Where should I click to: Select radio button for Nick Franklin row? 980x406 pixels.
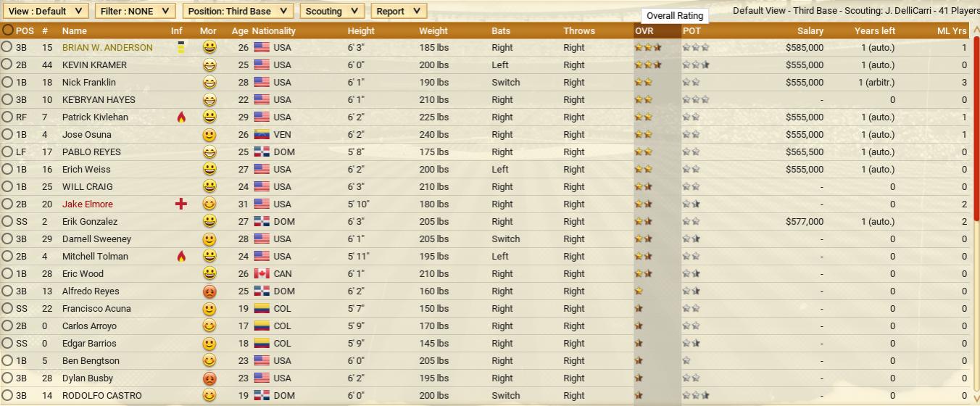7,83
